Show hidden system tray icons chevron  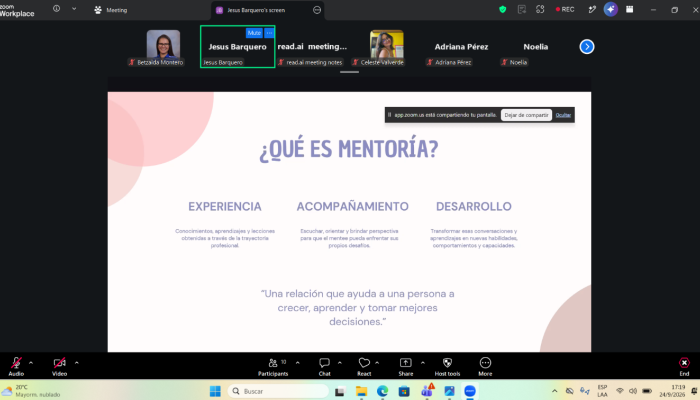pos(554,391)
